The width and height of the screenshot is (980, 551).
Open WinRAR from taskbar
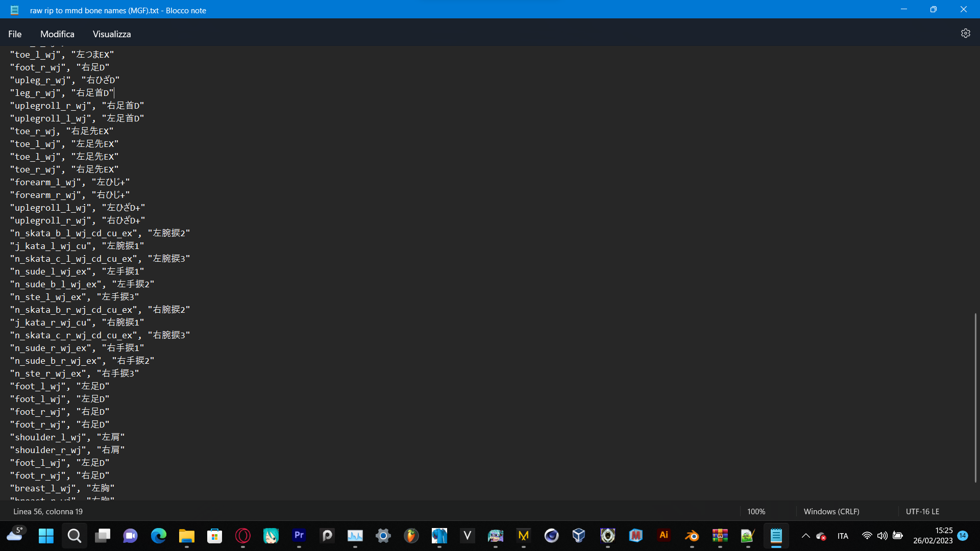pyautogui.click(x=720, y=536)
